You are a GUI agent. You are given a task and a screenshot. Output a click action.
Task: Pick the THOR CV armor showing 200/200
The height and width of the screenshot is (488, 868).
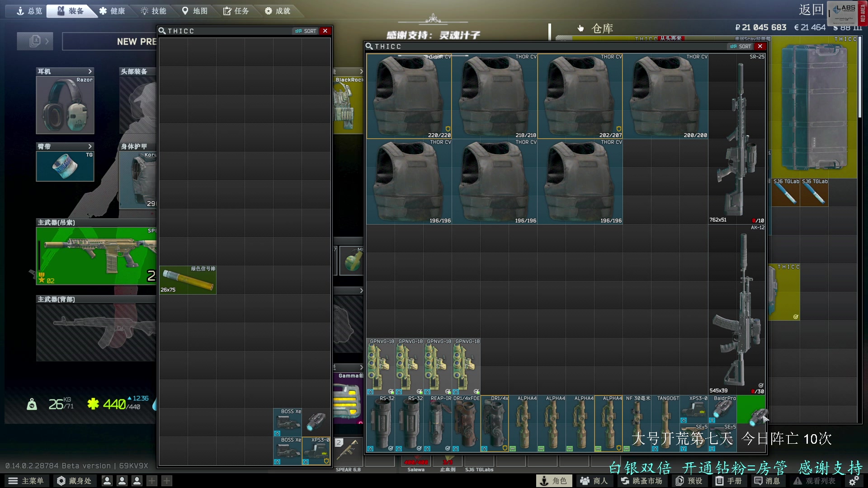click(665, 96)
